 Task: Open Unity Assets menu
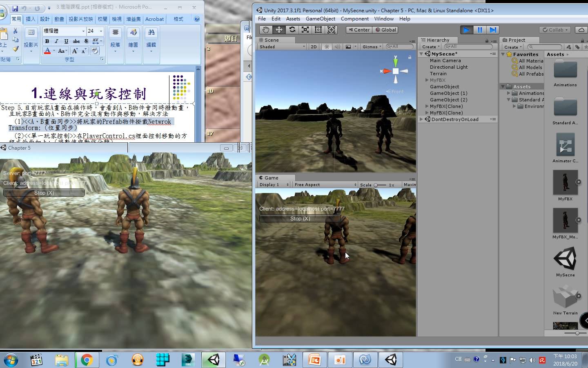pos(293,19)
